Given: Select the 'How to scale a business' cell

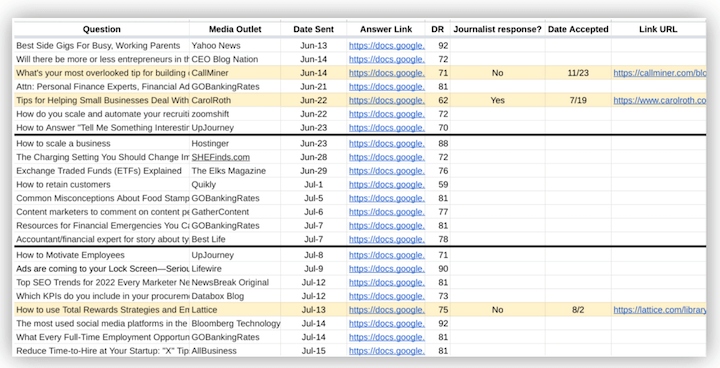Looking at the screenshot, I should pyautogui.click(x=101, y=143).
